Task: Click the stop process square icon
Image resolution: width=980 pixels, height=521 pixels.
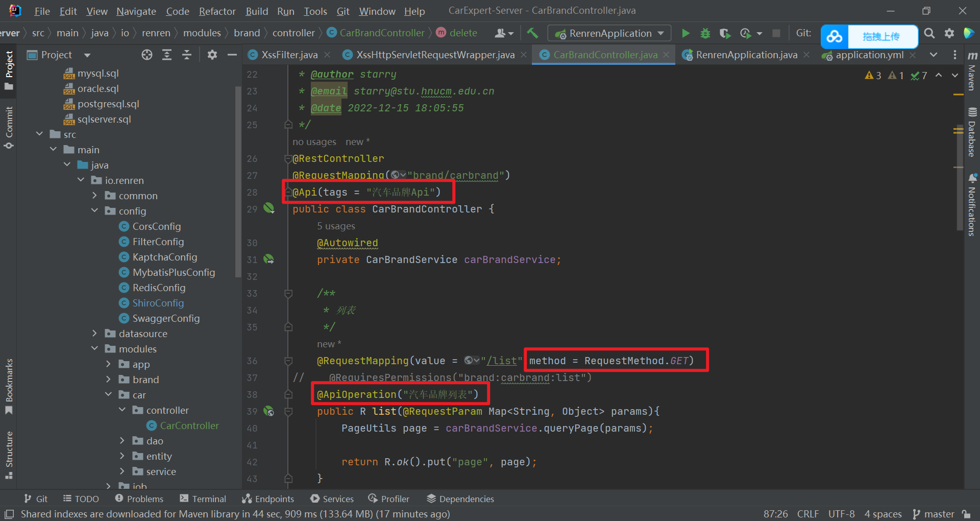Action: point(776,33)
